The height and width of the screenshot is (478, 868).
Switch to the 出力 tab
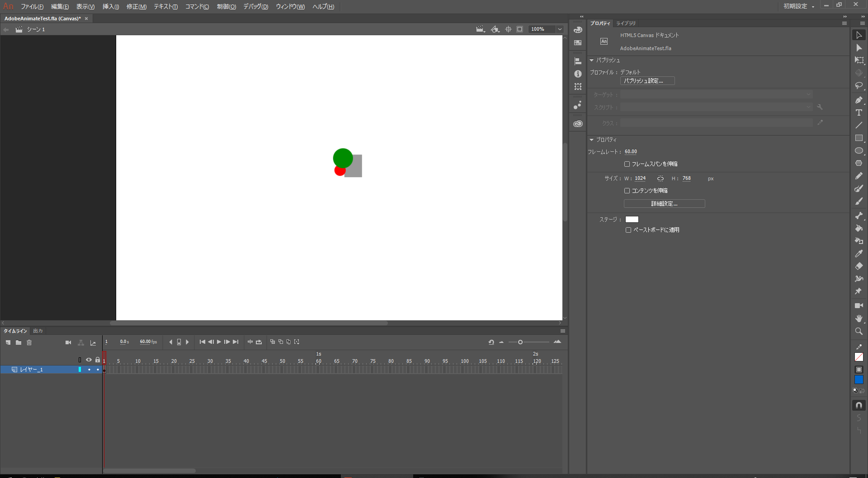coord(38,331)
